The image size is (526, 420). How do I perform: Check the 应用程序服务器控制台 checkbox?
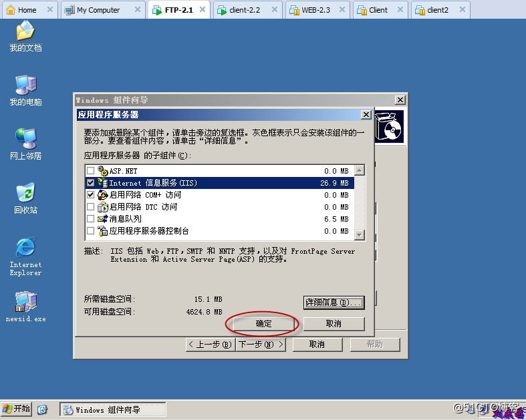(91, 231)
